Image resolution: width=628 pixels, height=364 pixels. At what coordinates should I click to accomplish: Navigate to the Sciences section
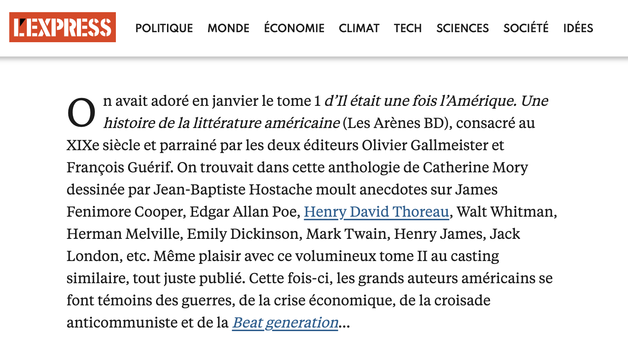point(462,28)
